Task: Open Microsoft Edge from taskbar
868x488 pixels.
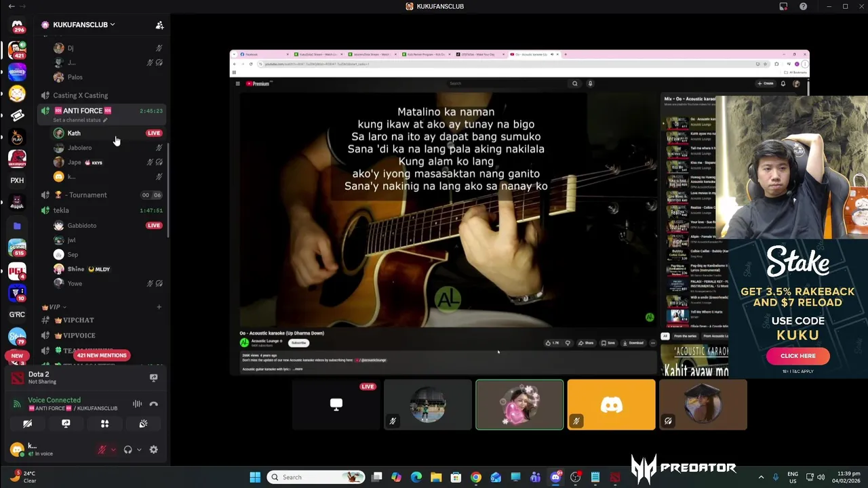Action: (x=416, y=477)
